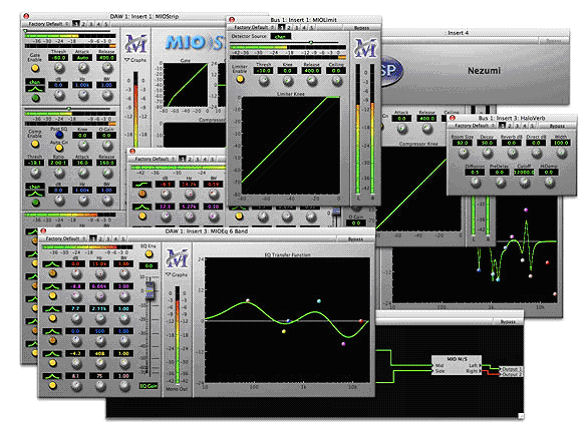Click the HaloVerb Decay knob
Image resolution: width=587 pixels, height=436 pixels.
click(x=487, y=153)
